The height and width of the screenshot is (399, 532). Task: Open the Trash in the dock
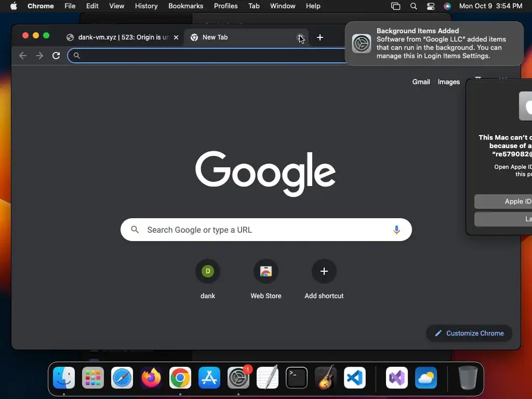coord(468,378)
